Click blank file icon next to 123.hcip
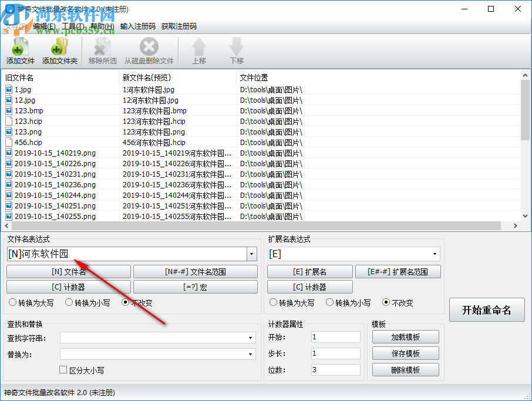 click(x=9, y=121)
